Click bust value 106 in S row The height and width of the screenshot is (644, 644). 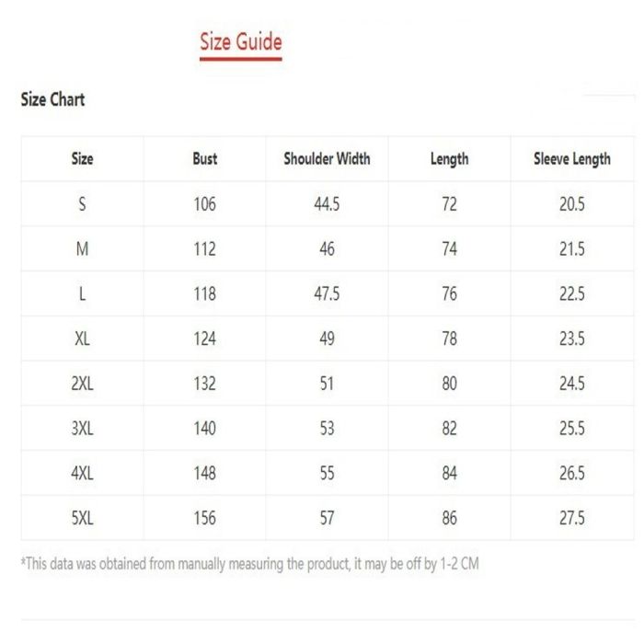coord(205,204)
